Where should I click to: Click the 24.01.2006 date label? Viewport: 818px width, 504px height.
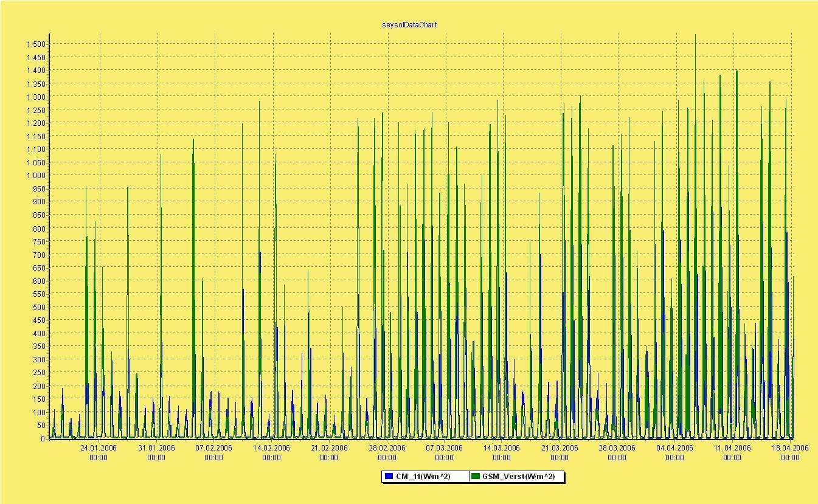(x=99, y=448)
